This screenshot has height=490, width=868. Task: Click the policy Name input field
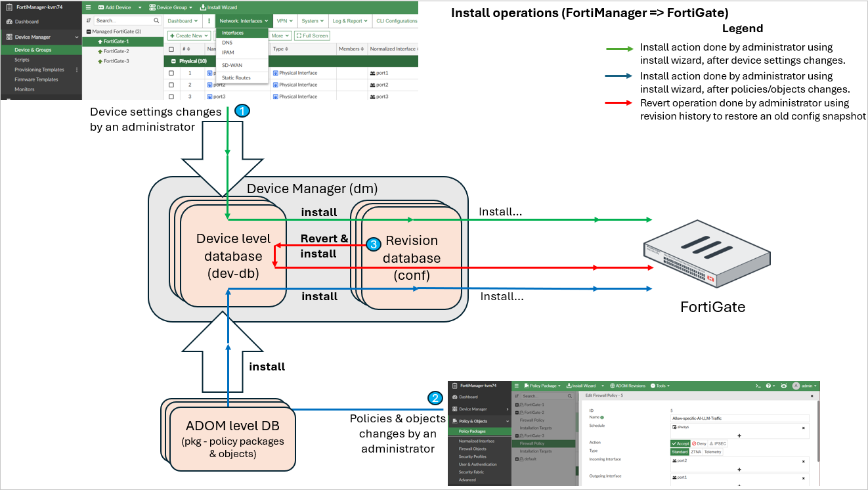740,418
